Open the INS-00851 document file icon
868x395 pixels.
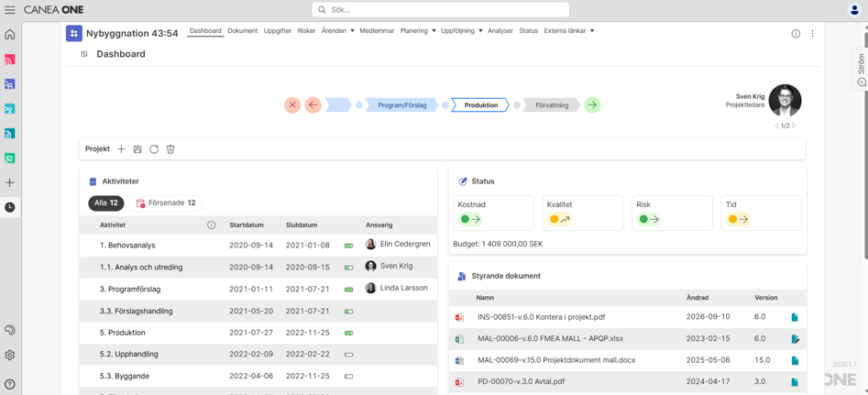click(x=795, y=317)
